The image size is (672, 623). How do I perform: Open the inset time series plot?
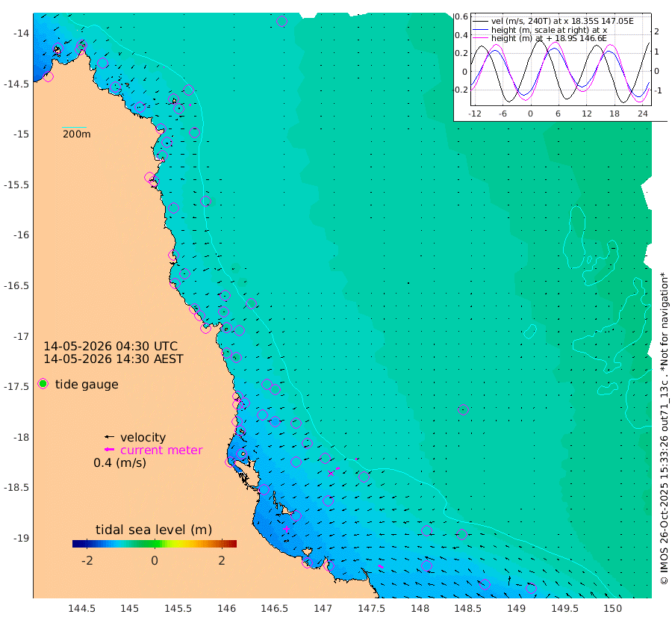(561, 60)
